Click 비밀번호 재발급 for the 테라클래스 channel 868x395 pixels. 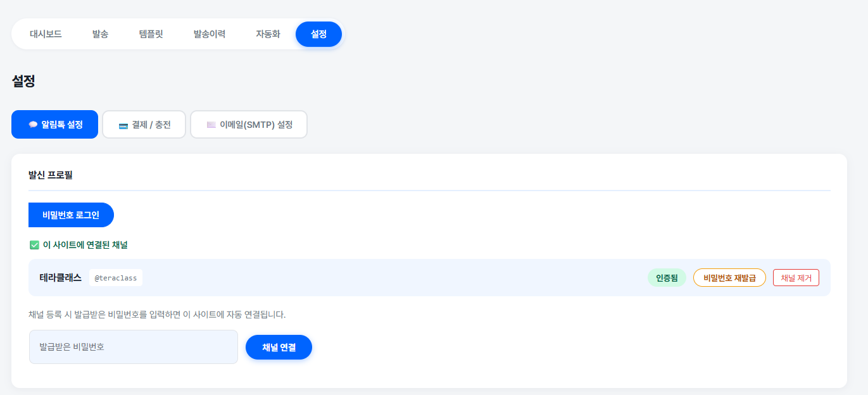tap(729, 277)
